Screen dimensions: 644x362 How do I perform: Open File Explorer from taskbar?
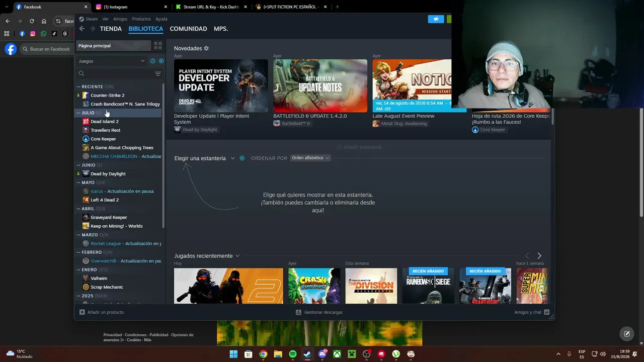(278, 354)
